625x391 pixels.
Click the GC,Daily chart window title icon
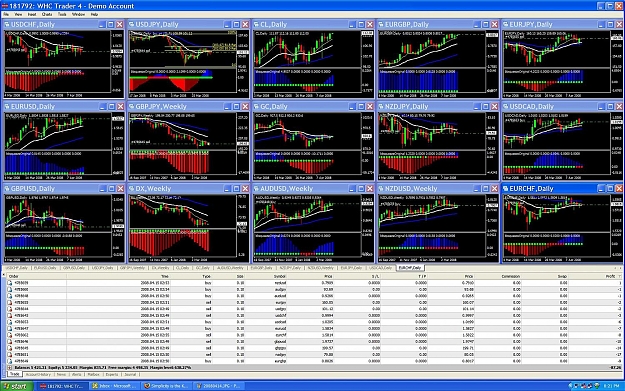pyautogui.click(x=256, y=106)
